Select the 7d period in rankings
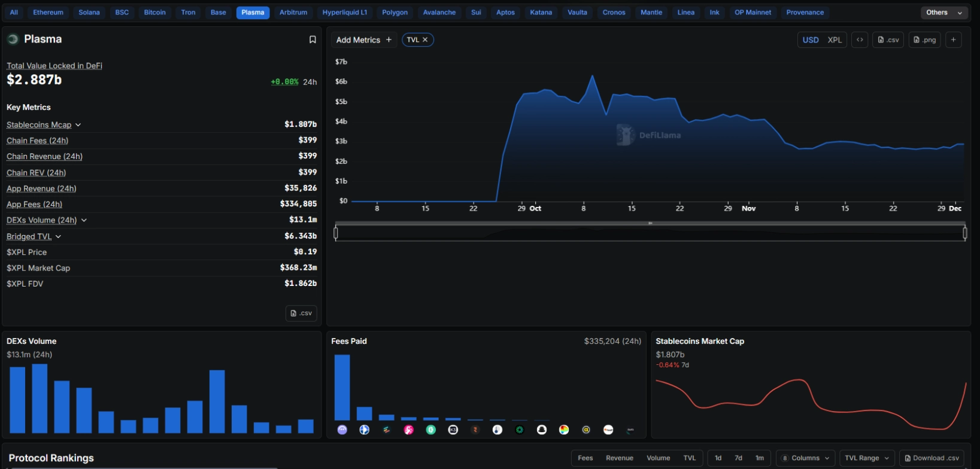 point(738,458)
